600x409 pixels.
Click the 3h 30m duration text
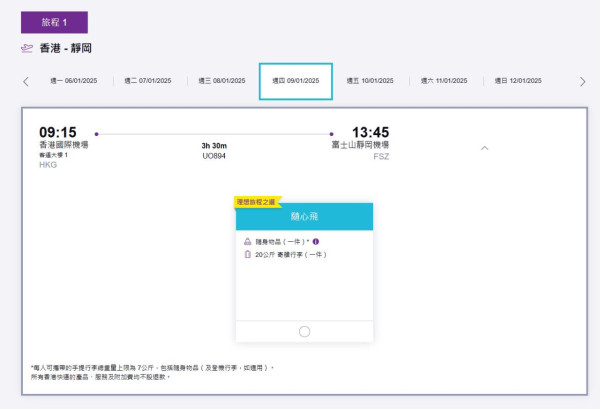(214, 146)
